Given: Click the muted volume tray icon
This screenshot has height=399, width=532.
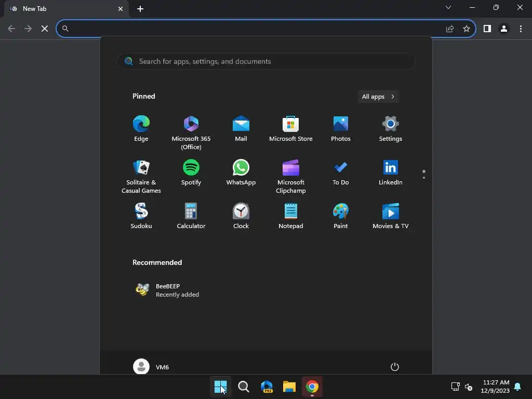Looking at the screenshot, I should 469,387.
